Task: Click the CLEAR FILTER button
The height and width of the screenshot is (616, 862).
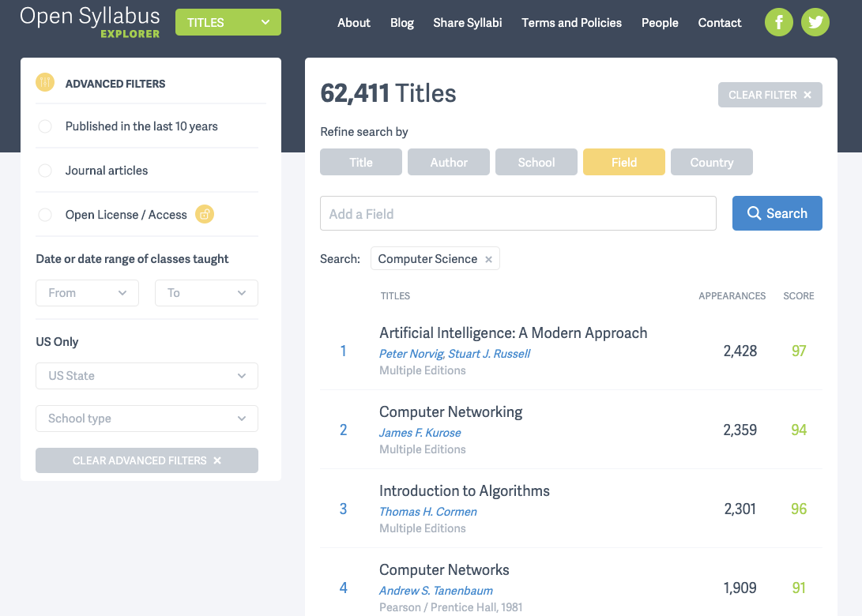Action: [770, 95]
